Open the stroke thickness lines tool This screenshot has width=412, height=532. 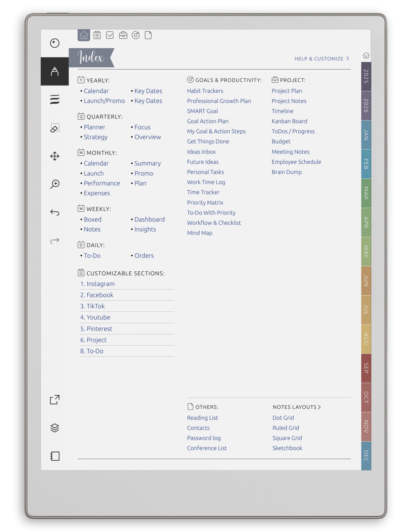pyautogui.click(x=55, y=100)
